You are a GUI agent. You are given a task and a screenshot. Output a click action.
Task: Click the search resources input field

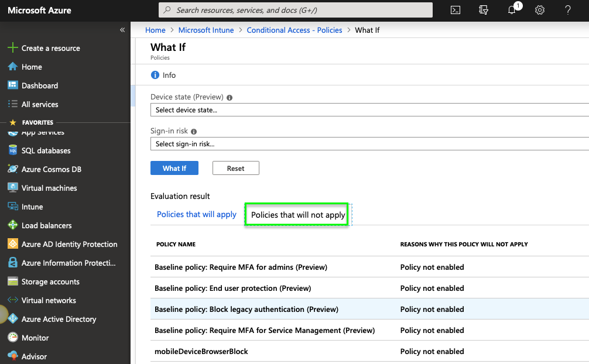click(296, 10)
